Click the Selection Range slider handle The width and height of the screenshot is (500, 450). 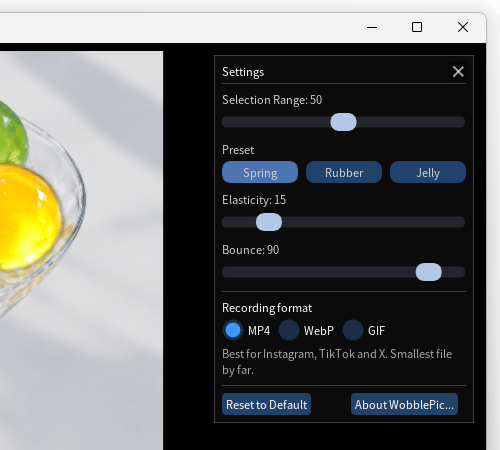pos(343,122)
